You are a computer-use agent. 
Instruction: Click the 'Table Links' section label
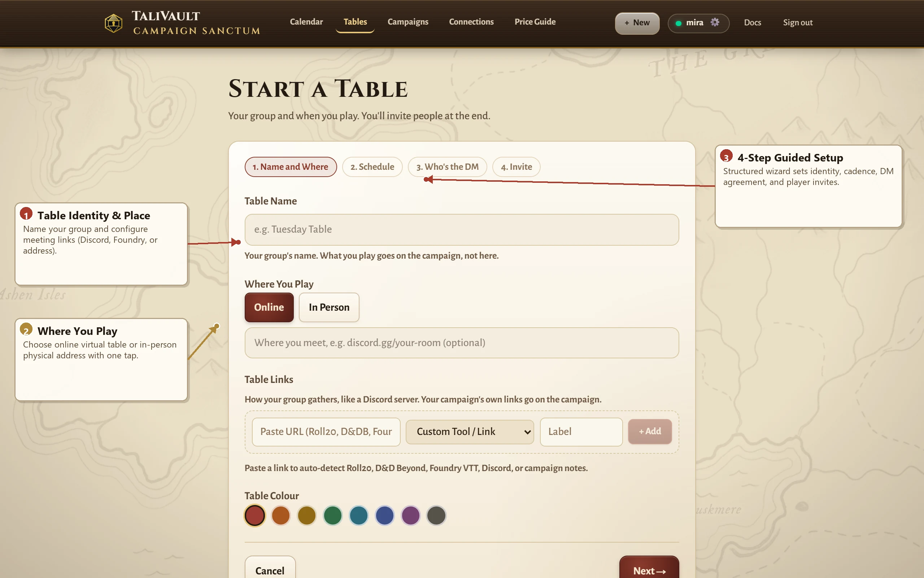pyautogui.click(x=269, y=379)
